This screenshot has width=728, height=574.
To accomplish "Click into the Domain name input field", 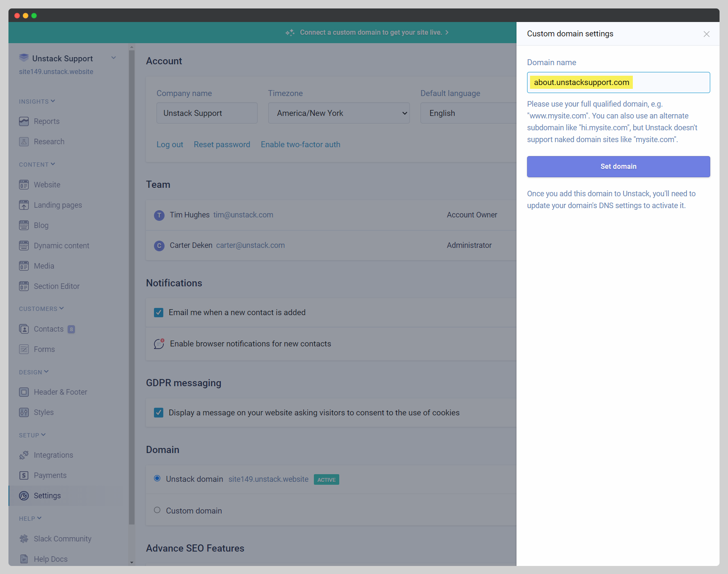I will tap(668, 82).
